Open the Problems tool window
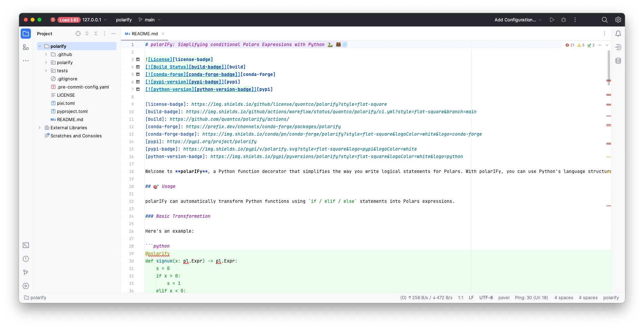 (26, 259)
